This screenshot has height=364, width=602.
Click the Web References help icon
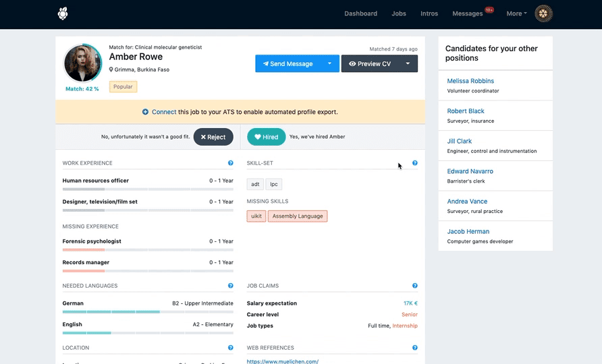click(414, 348)
